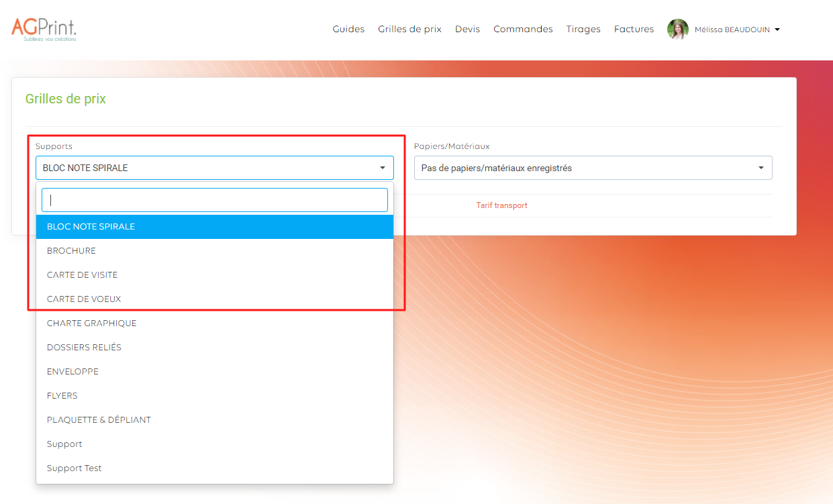Image resolution: width=833 pixels, height=504 pixels.
Task: Select PLAQUETTE & DÉPLIANT option
Action: 99,420
